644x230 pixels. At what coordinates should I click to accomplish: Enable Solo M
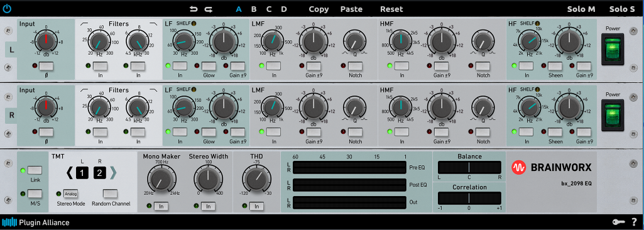(581, 9)
